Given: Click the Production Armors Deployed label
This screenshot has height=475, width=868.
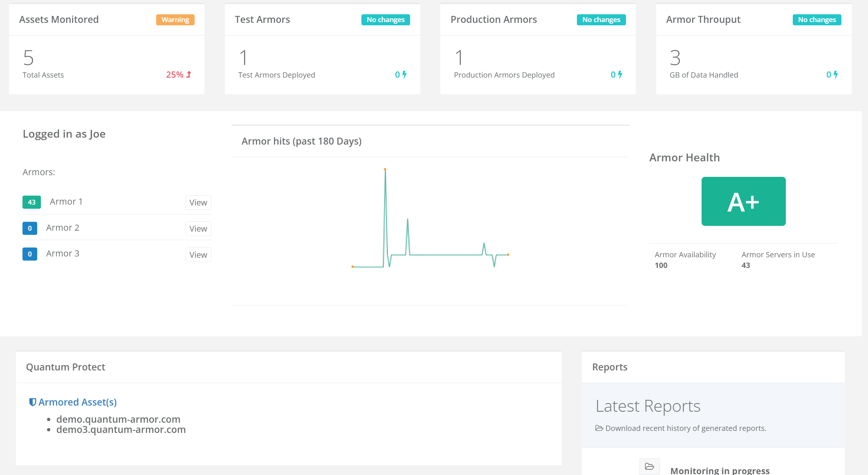Looking at the screenshot, I should point(504,75).
